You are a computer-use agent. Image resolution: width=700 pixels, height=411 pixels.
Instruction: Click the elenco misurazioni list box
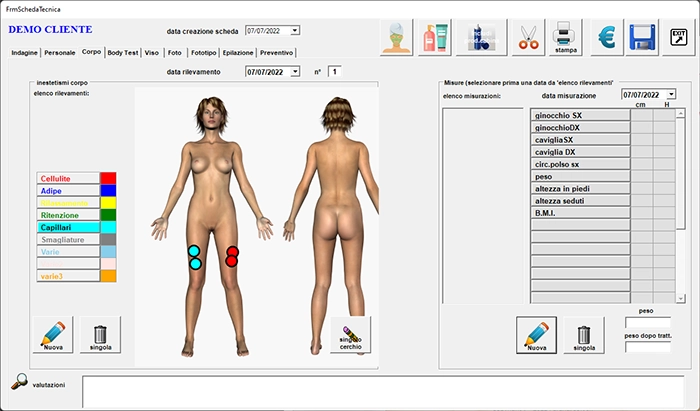pos(483,206)
